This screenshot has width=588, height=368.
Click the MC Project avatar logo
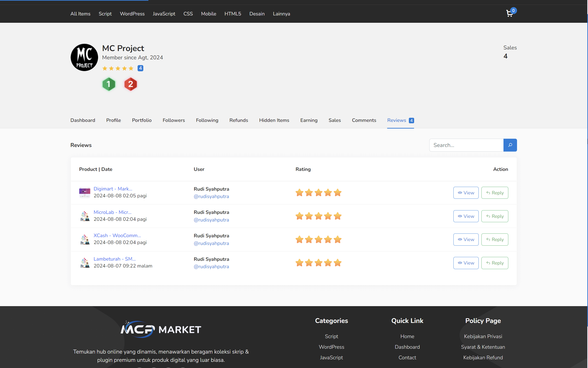[x=84, y=57]
